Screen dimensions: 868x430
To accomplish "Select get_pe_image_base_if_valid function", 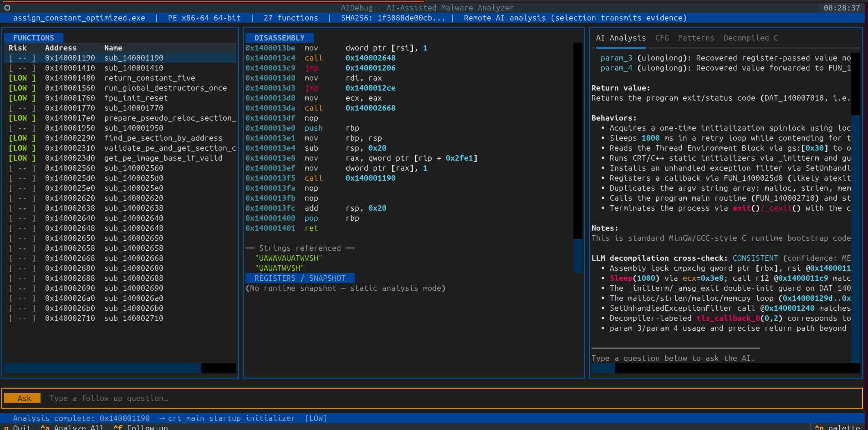I will point(120,158).
